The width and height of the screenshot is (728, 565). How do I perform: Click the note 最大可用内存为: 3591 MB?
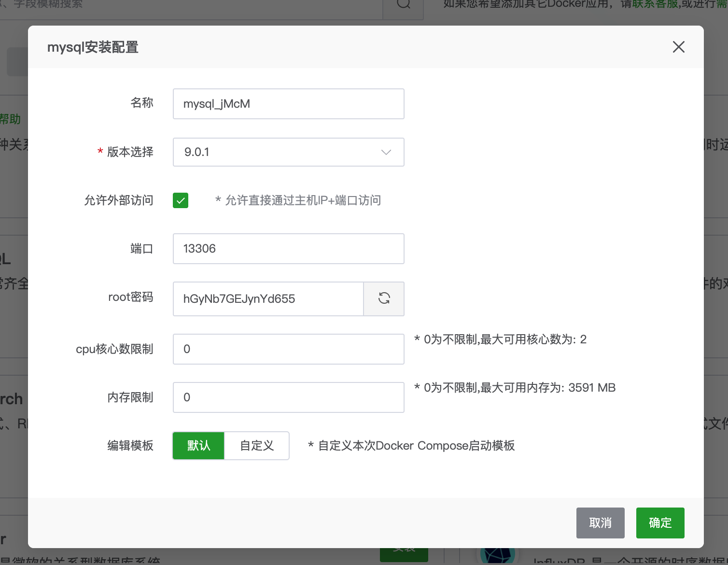pos(548,388)
